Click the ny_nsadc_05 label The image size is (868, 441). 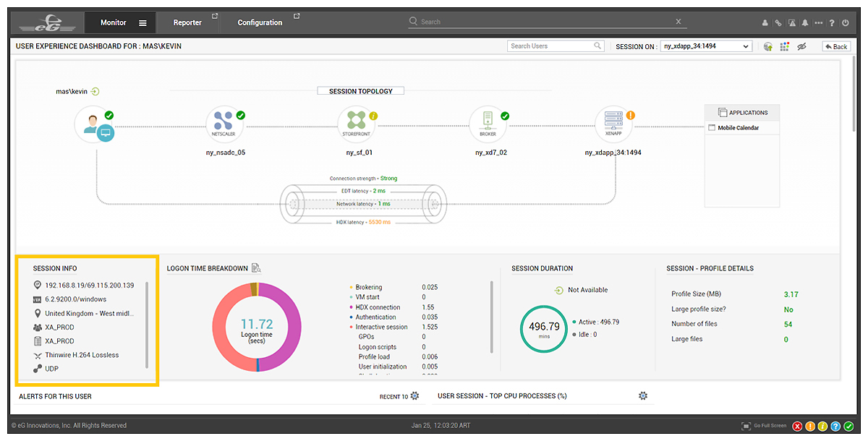point(226,153)
